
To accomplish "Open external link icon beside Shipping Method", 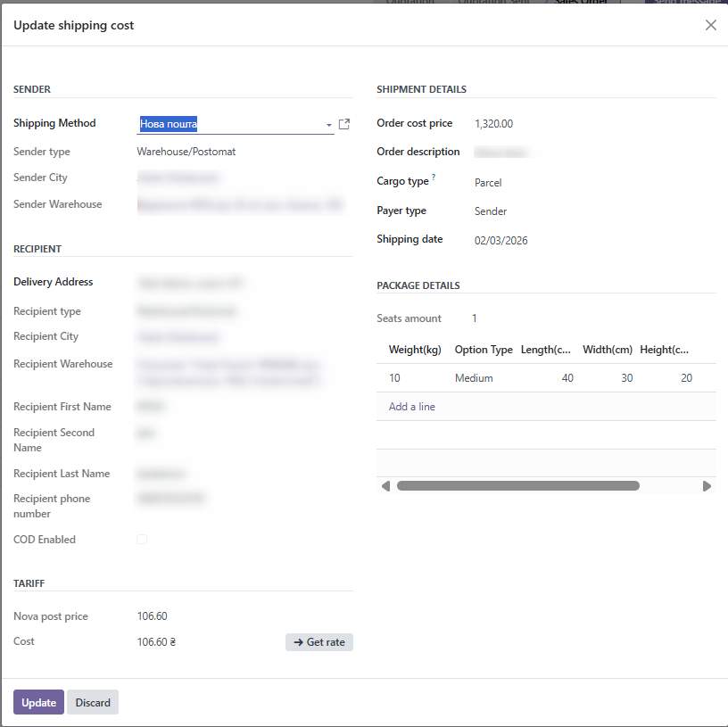I will pos(344,124).
